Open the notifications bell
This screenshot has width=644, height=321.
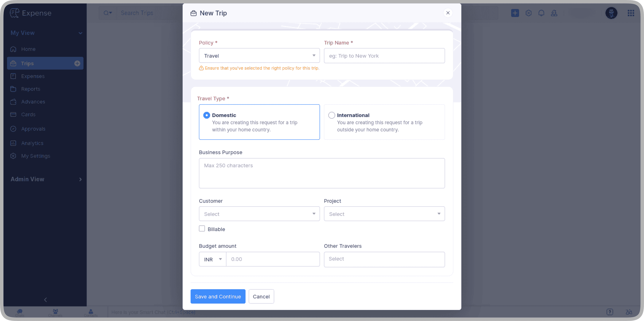pyautogui.click(x=541, y=13)
